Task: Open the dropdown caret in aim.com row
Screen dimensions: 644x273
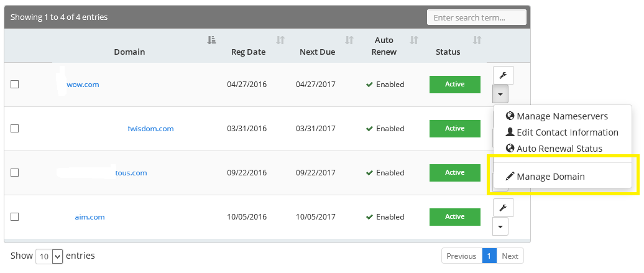Action: tap(500, 226)
